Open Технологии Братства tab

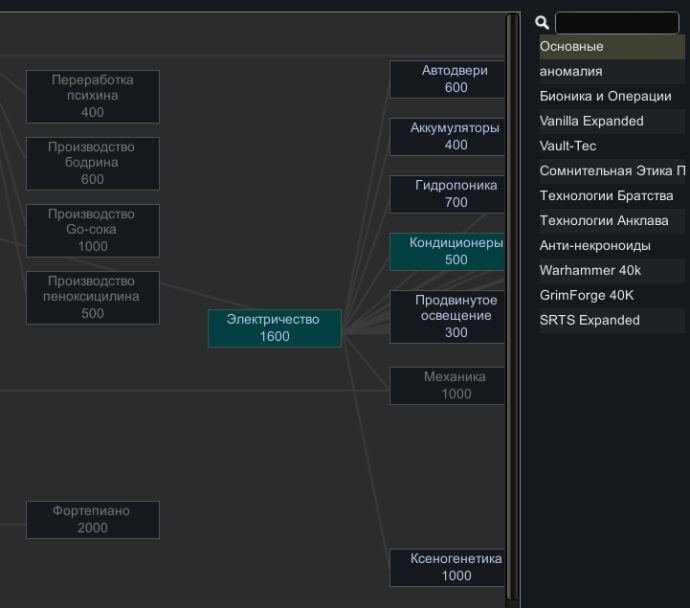tap(612, 196)
